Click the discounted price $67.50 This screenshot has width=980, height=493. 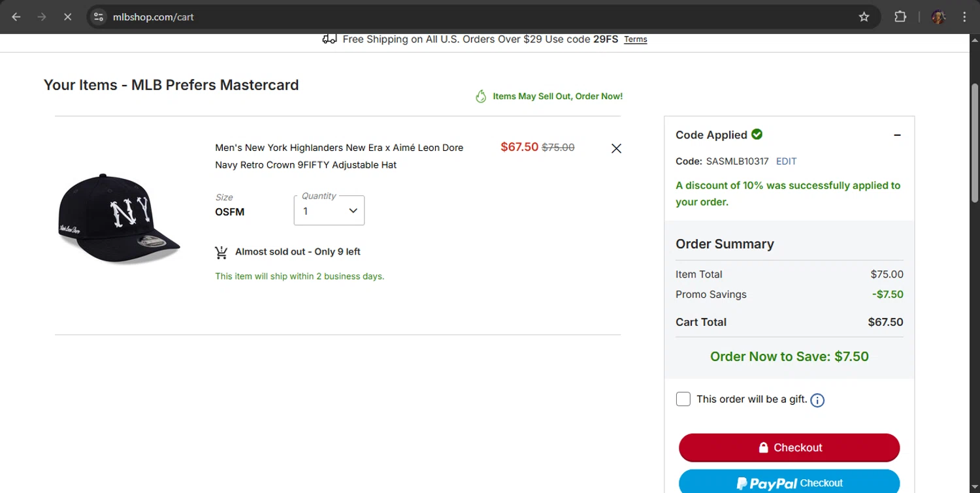519,147
